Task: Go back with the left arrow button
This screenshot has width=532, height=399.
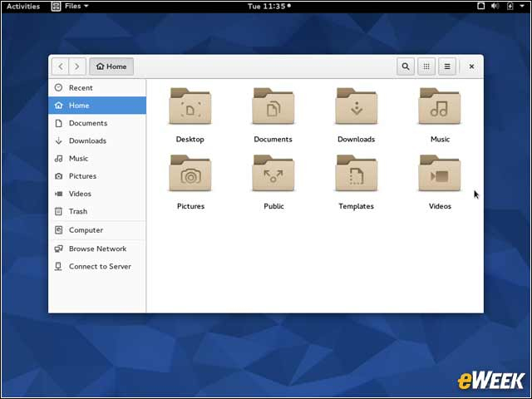Action: point(61,66)
